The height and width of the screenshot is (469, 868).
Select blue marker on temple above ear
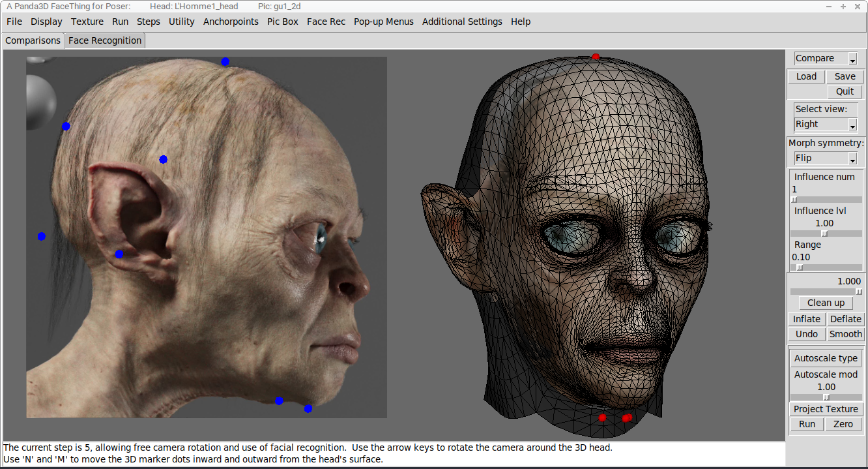click(x=163, y=159)
